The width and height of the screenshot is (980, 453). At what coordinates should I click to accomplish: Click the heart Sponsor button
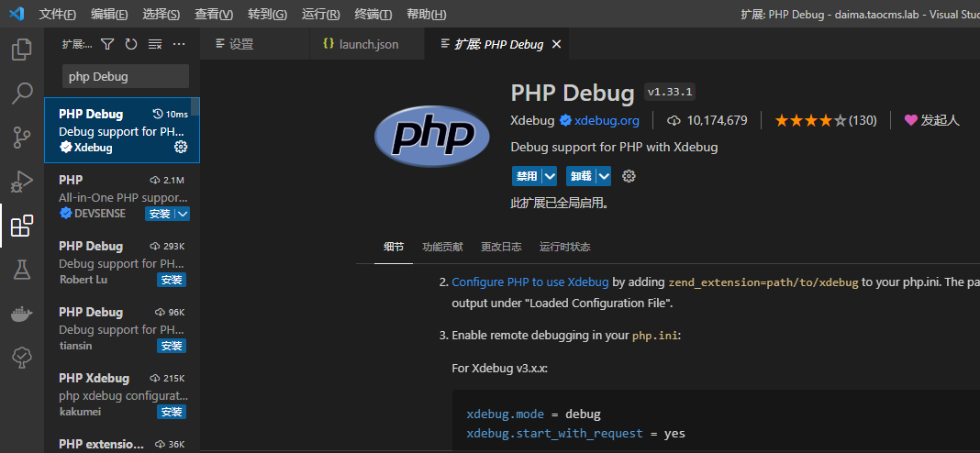[x=931, y=120]
